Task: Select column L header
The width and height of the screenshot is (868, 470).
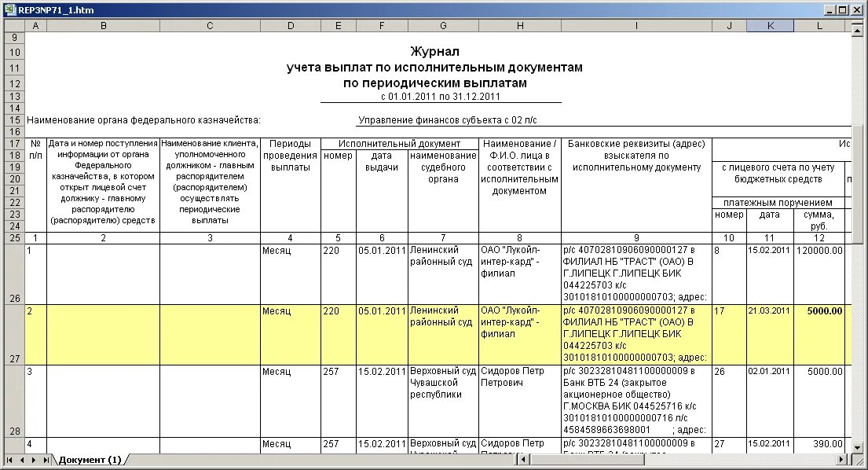Action: (x=819, y=26)
